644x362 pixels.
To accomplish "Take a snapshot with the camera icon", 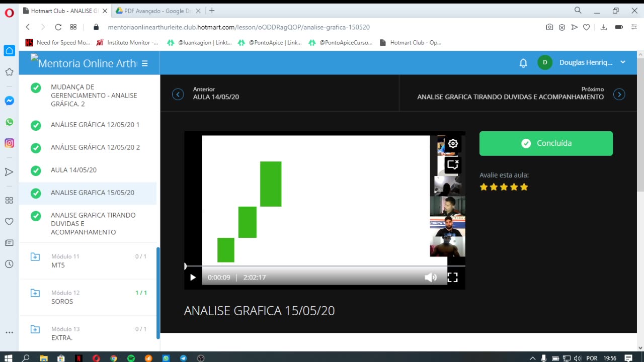I will pyautogui.click(x=549, y=27).
